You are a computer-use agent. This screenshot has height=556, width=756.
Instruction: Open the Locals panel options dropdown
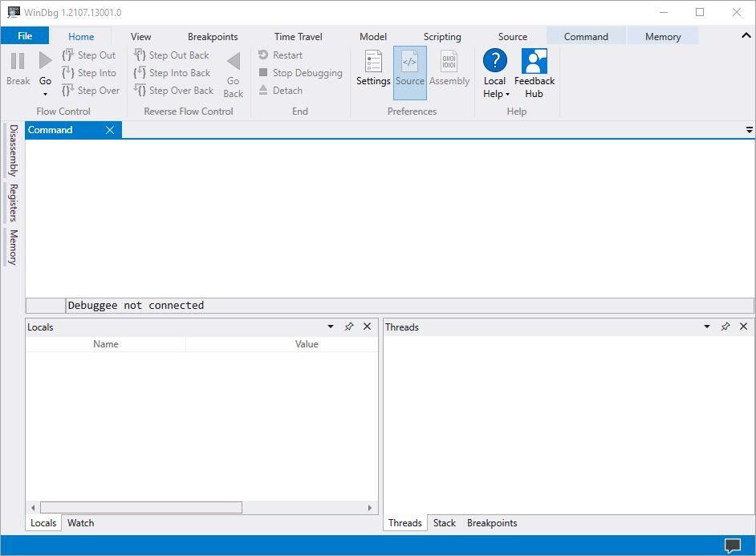331,327
